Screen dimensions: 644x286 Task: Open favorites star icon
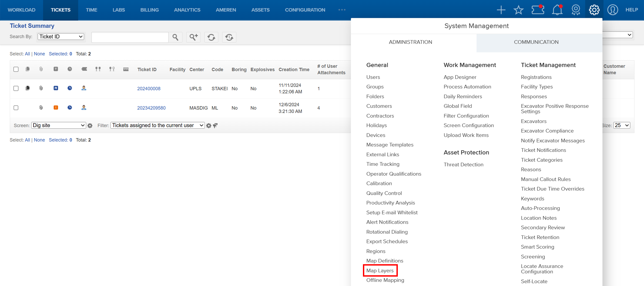519,10
